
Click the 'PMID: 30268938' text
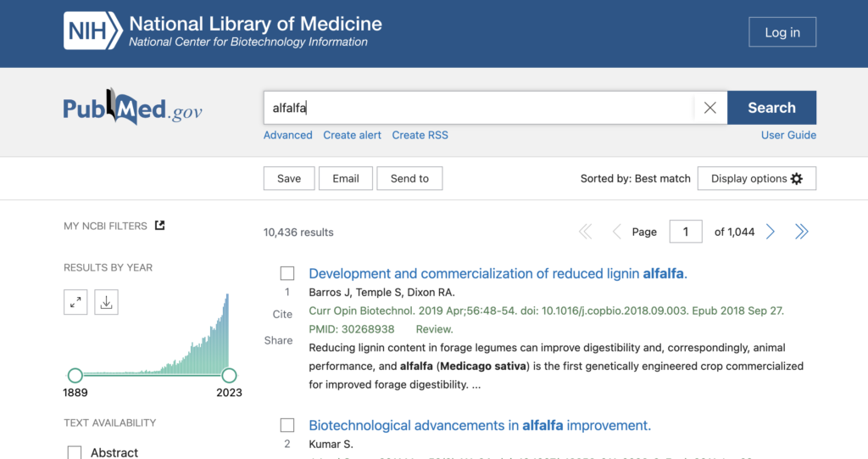click(x=352, y=329)
